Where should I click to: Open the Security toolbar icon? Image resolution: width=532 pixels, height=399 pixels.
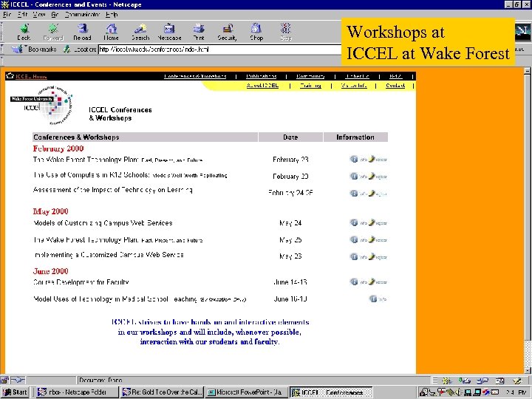pyautogui.click(x=228, y=32)
